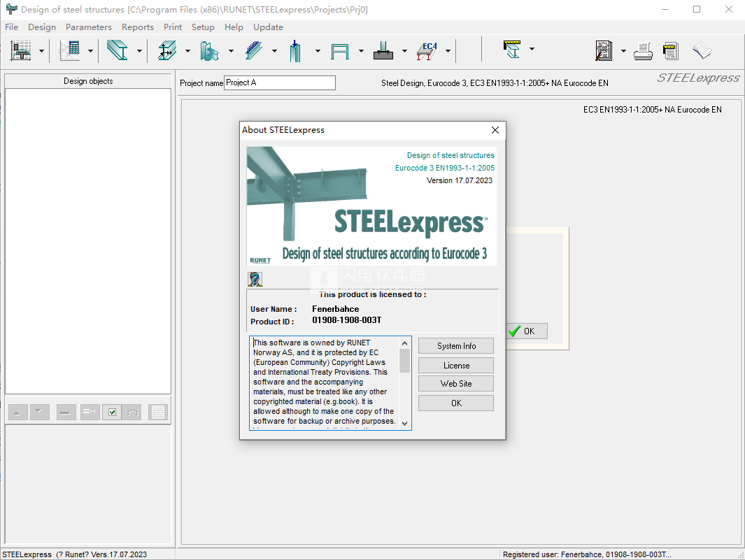This screenshot has width=745, height=560.
Task: Click the printer icon in toolbar
Action: pos(644,51)
